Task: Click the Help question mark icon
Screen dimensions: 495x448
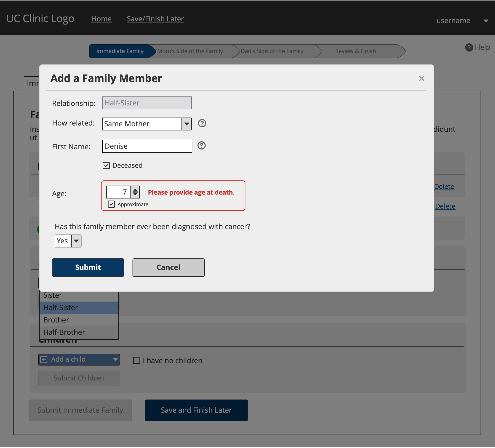Action: tap(469, 47)
